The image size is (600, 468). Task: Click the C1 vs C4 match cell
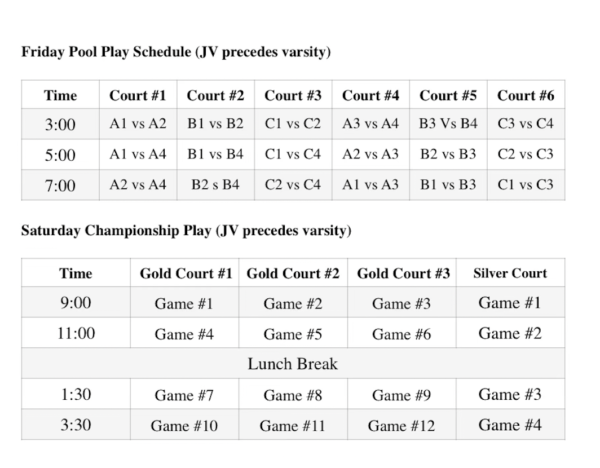click(x=292, y=156)
